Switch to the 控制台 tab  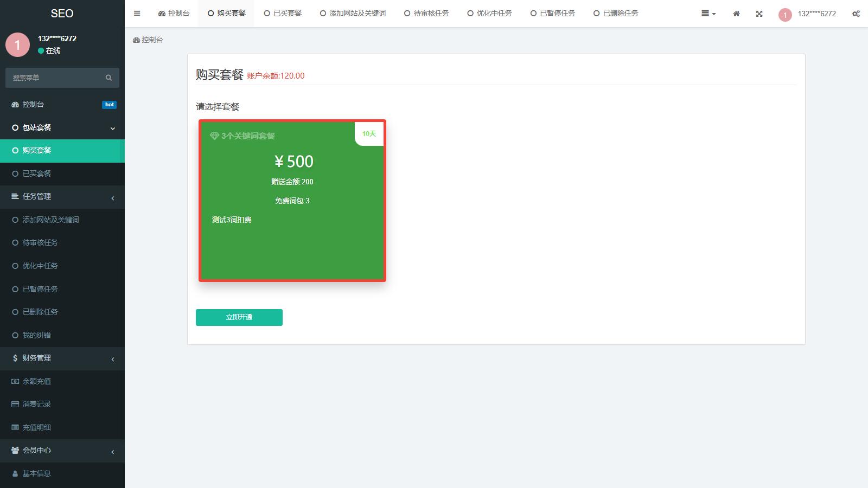point(174,14)
